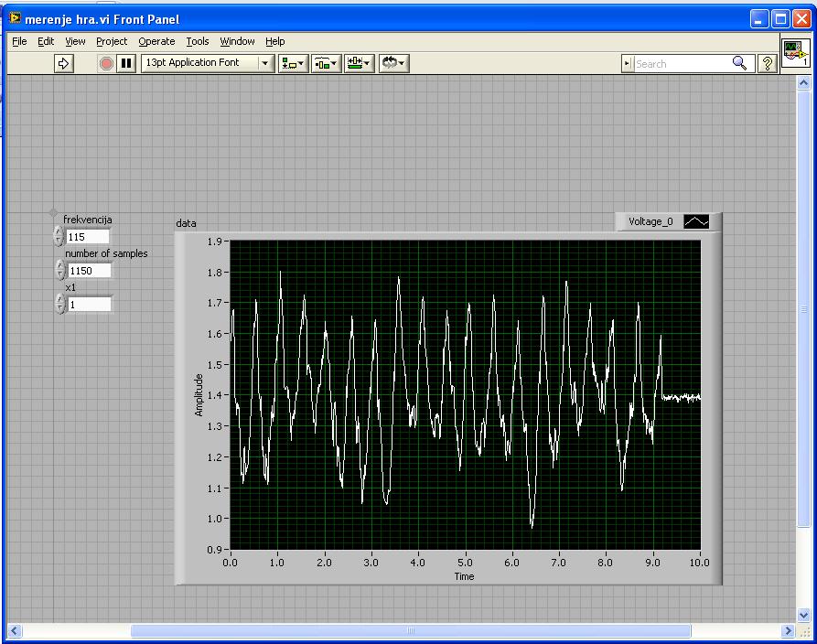The image size is (817, 644).
Task: Open the Help menu
Action: [275, 41]
